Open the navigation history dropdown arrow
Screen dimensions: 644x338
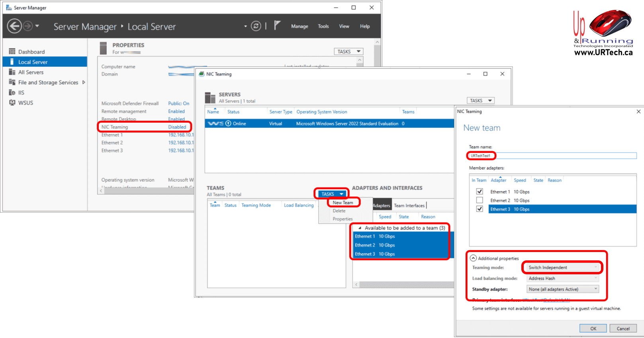(x=37, y=26)
